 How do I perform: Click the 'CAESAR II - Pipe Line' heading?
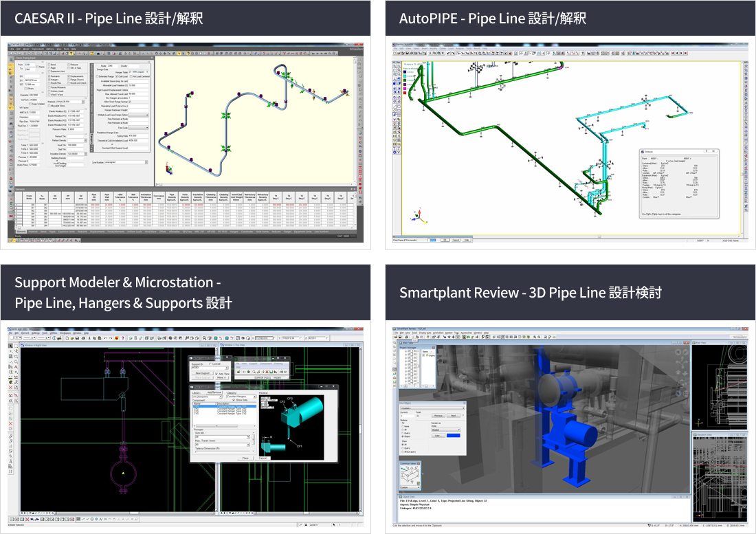(x=109, y=19)
